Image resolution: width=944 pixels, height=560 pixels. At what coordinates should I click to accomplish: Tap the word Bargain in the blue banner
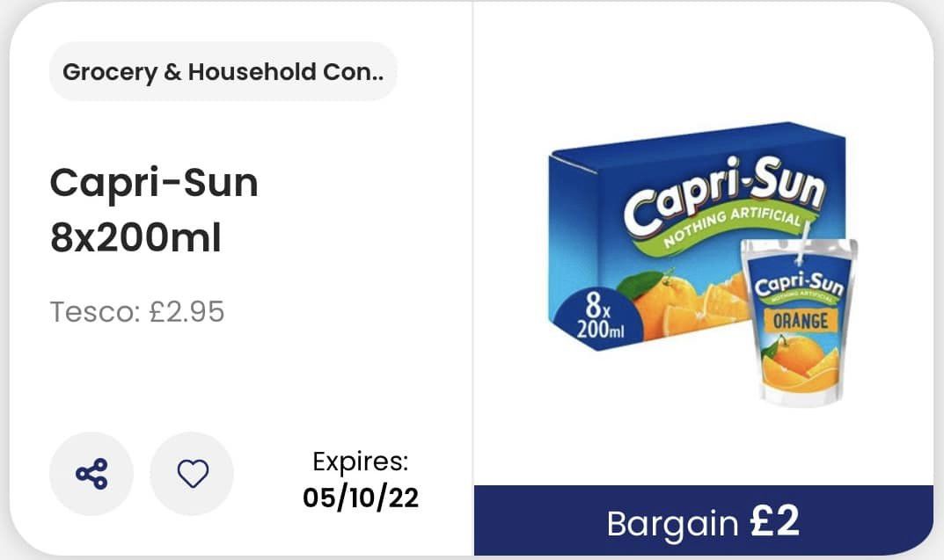[673, 524]
